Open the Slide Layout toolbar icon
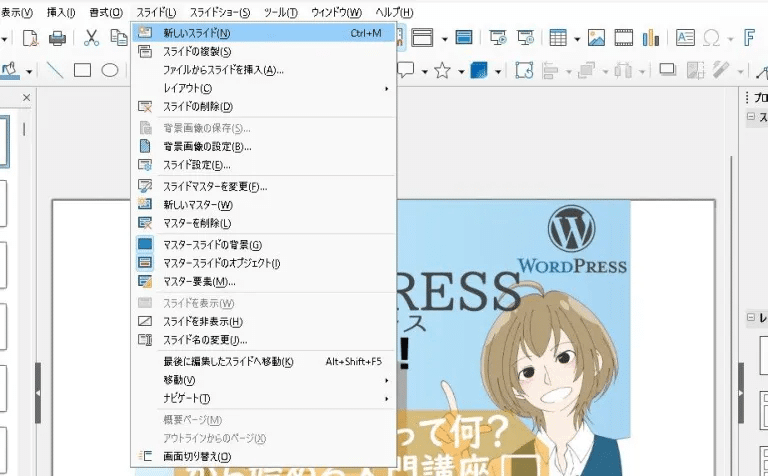This screenshot has height=476, width=768. pos(422,37)
